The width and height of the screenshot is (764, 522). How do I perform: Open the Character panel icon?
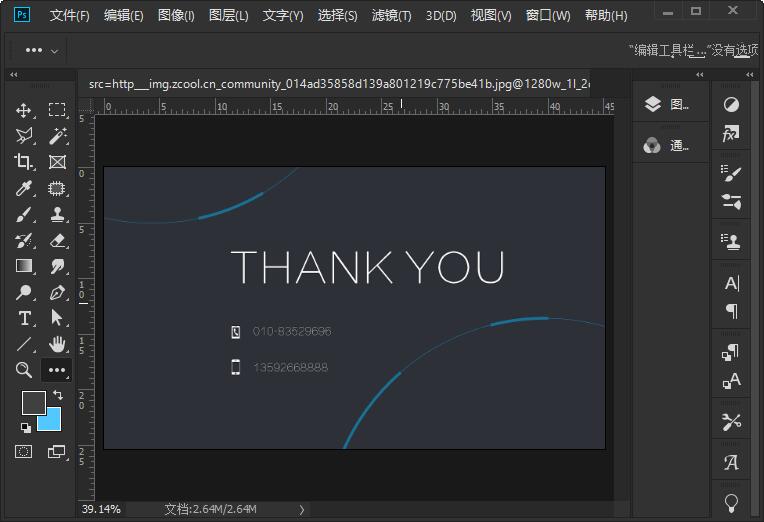click(x=731, y=283)
